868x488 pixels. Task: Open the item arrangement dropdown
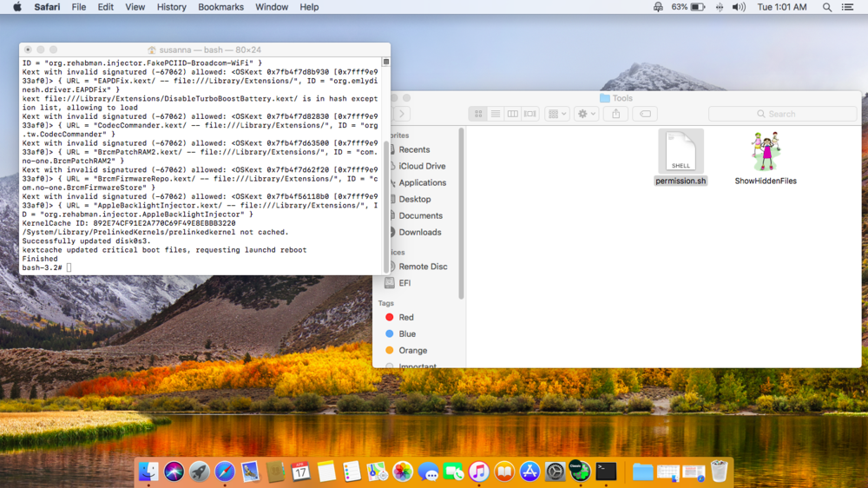coord(556,114)
